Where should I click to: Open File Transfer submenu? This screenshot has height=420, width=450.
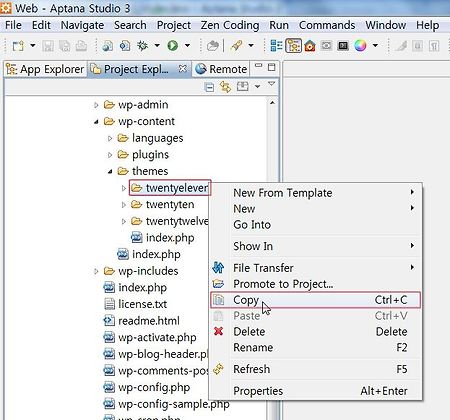pyautogui.click(x=316, y=268)
